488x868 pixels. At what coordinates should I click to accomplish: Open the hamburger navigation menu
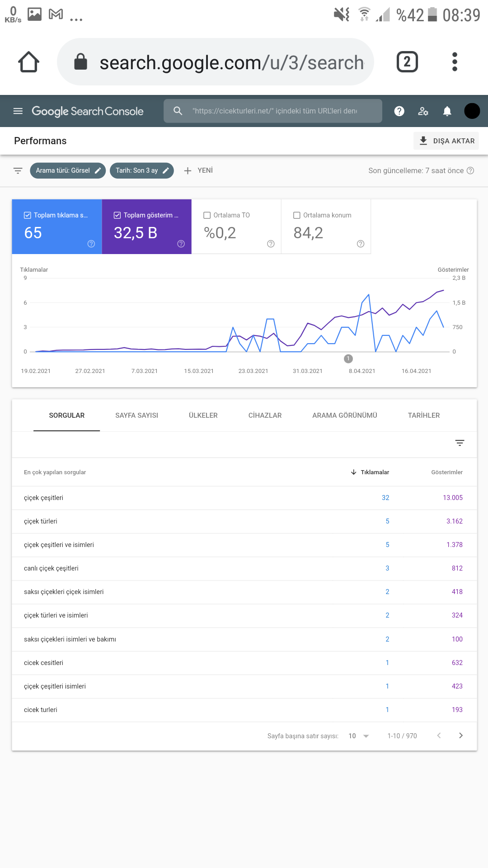(x=18, y=111)
